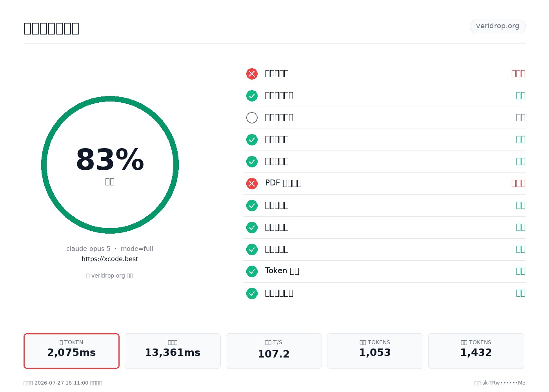Click the veridrop.org badge in the header
The height and width of the screenshot is (392, 549).
coord(498,26)
